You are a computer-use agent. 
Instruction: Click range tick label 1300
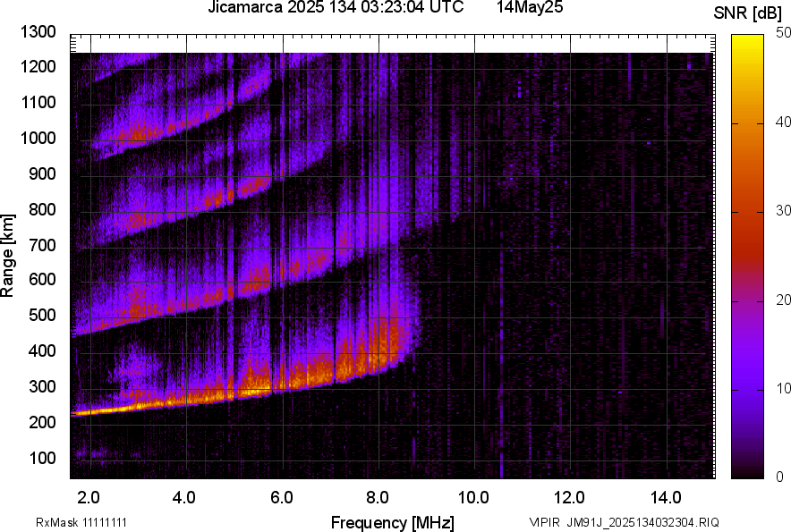(38, 32)
